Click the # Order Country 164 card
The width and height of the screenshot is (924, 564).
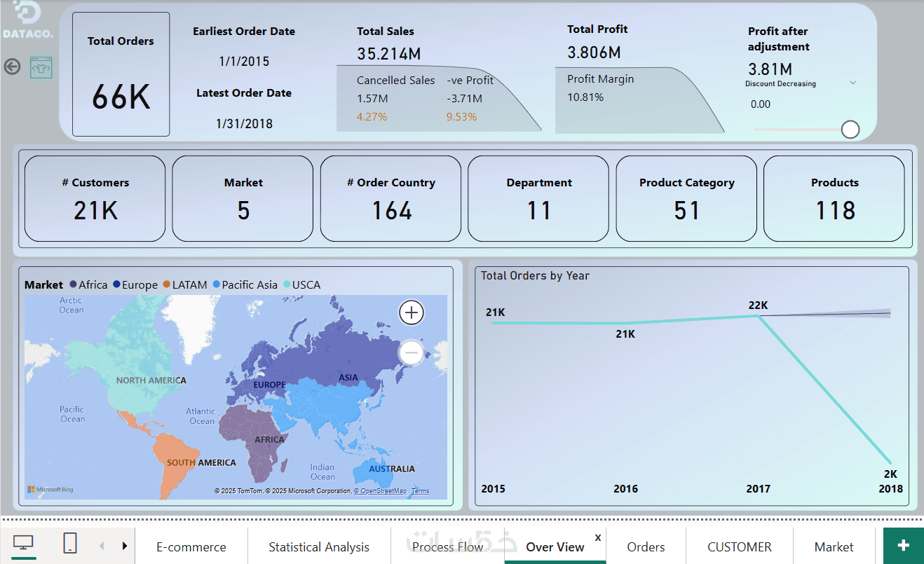click(391, 198)
